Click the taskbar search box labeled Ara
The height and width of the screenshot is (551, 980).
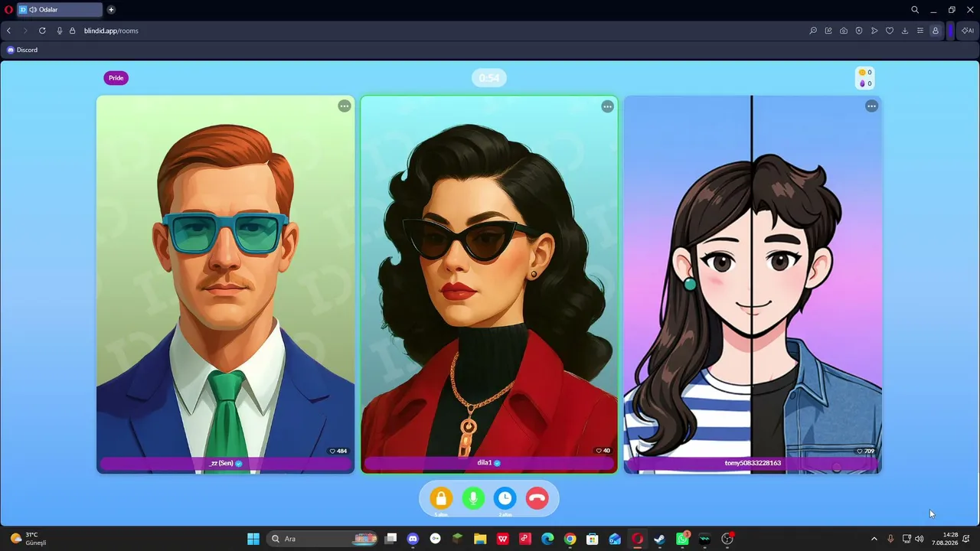(323, 539)
